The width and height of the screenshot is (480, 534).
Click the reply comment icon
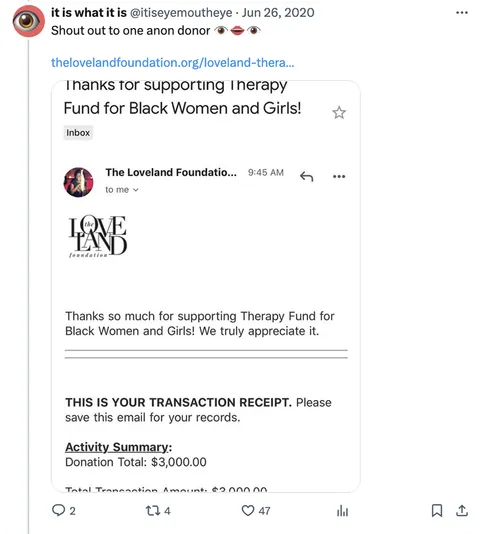click(58, 510)
